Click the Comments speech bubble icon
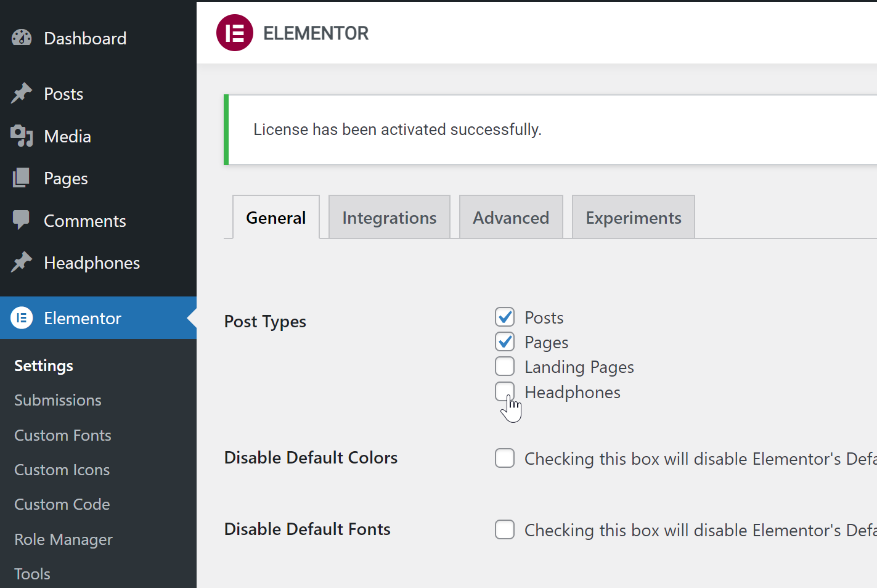This screenshot has width=877, height=588. 22,220
